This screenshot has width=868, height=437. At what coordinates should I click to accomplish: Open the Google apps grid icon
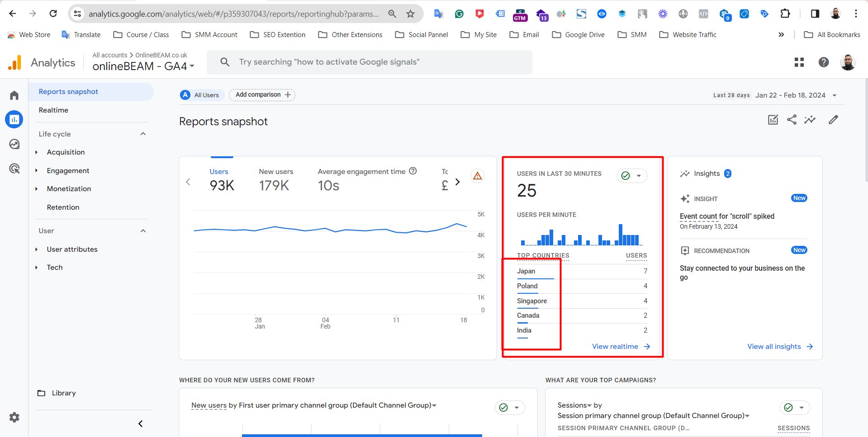[x=799, y=62]
